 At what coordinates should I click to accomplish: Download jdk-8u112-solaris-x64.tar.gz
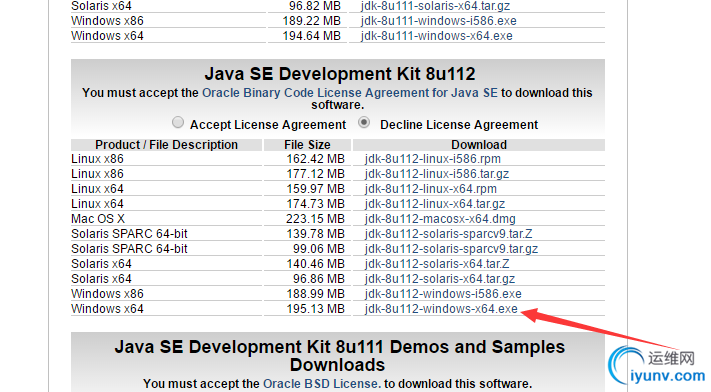coord(440,279)
